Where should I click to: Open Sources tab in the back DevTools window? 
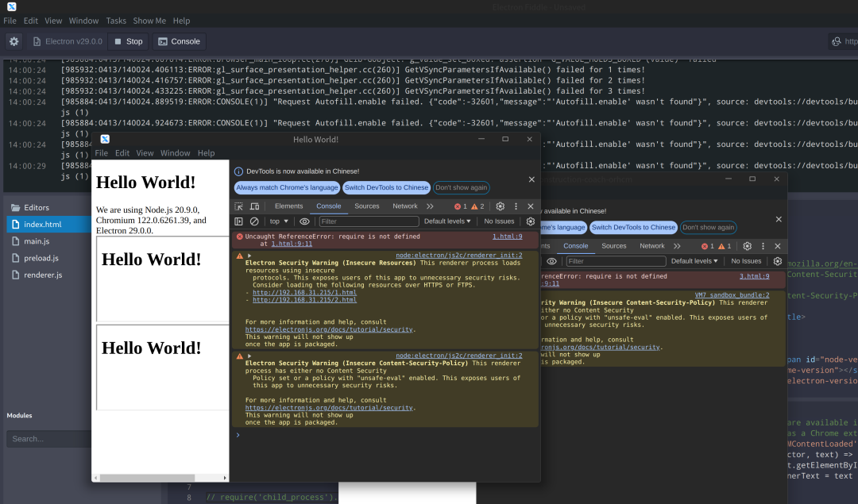tap(614, 246)
